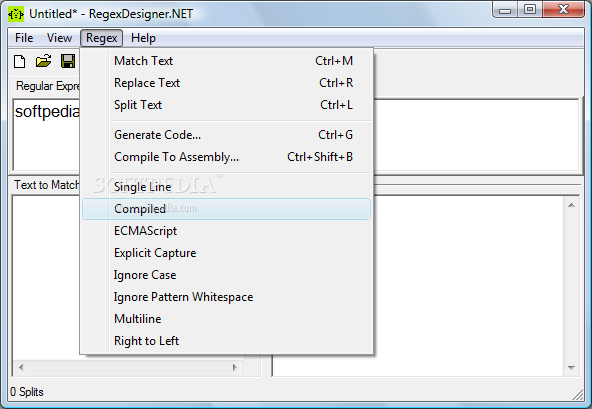The width and height of the screenshot is (592, 409).
Task: Click the Open folder toolbar icon
Action: pos(43,61)
